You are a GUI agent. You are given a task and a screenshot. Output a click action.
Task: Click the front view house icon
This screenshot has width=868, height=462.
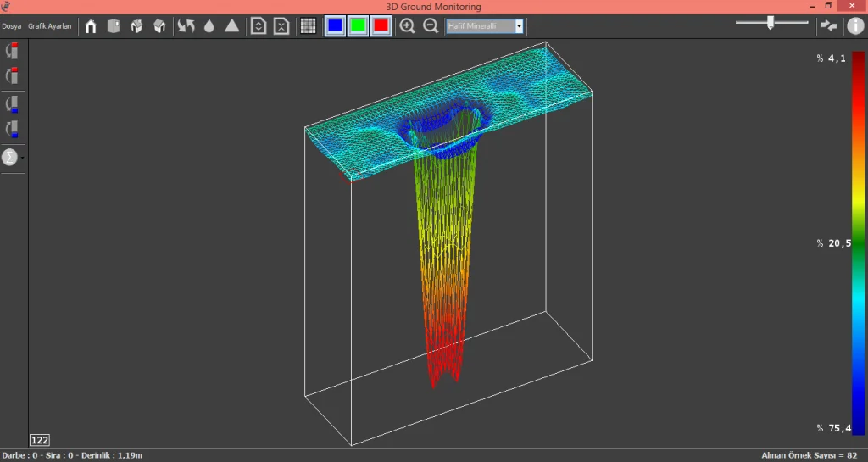pyautogui.click(x=91, y=26)
